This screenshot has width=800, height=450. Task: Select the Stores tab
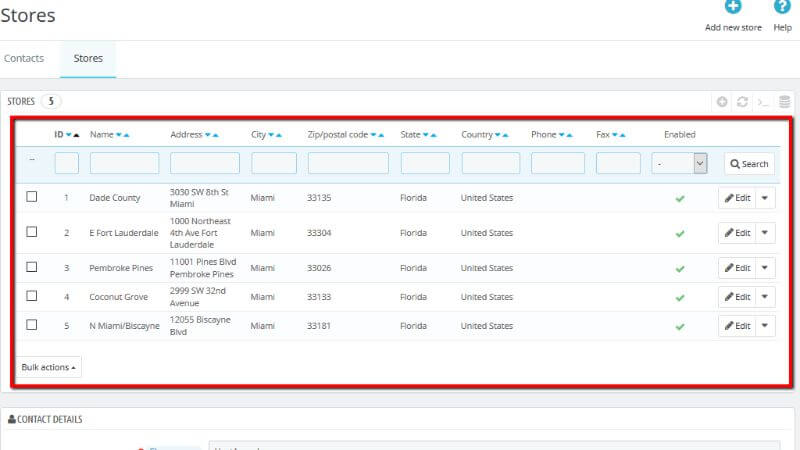[x=88, y=58]
